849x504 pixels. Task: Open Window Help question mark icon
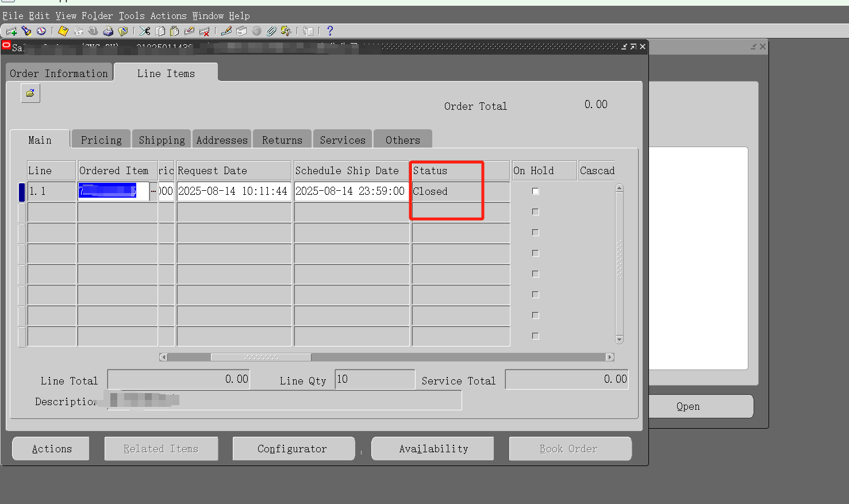pyautogui.click(x=330, y=31)
